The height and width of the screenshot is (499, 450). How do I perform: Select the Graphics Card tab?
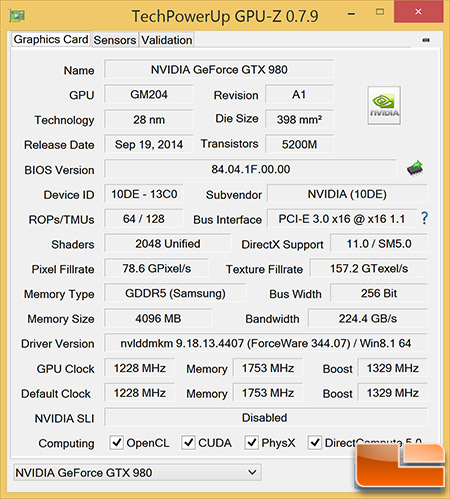click(x=51, y=39)
